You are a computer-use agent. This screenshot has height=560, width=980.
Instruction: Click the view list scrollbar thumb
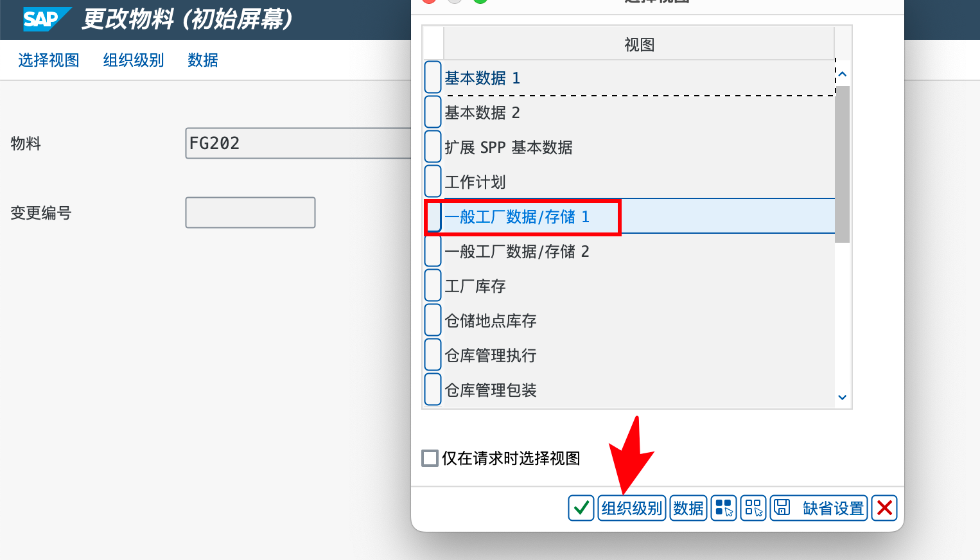843,164
